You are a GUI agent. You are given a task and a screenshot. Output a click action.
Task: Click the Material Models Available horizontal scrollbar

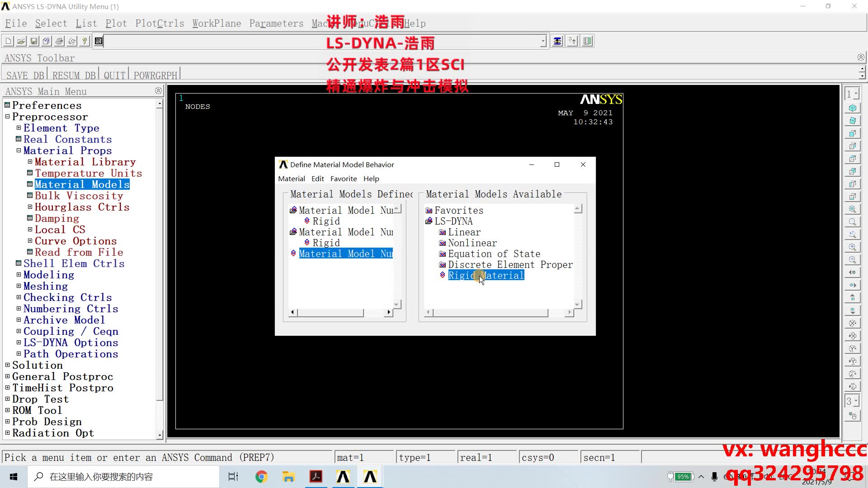pos(491,313)
